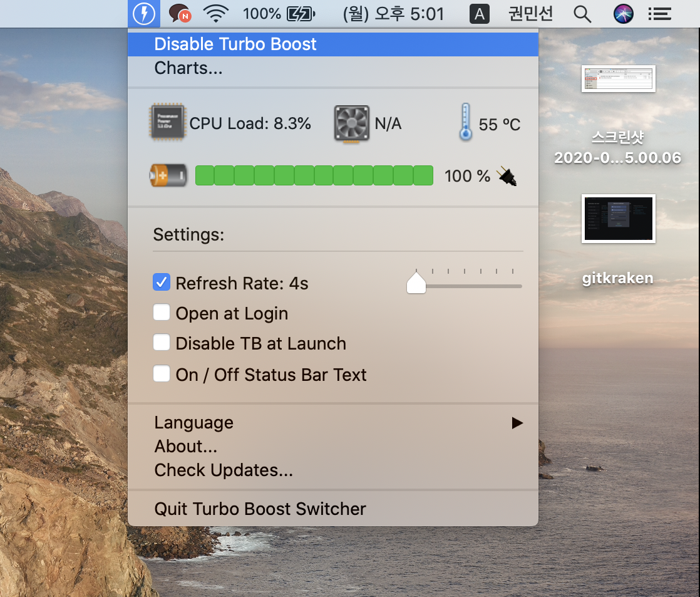Click the power plug icon
Image resolution: width=700 pixels, height=597 pixels.
pos(508,176)
